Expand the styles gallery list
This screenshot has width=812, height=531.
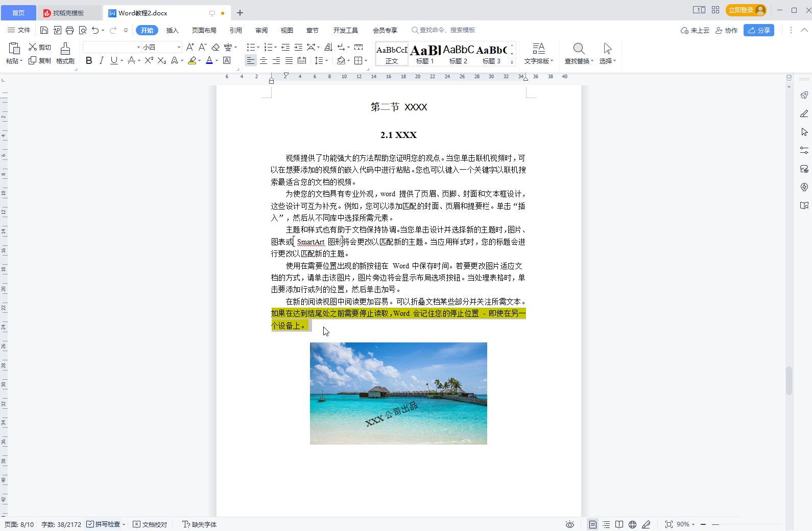pos(512,62)
